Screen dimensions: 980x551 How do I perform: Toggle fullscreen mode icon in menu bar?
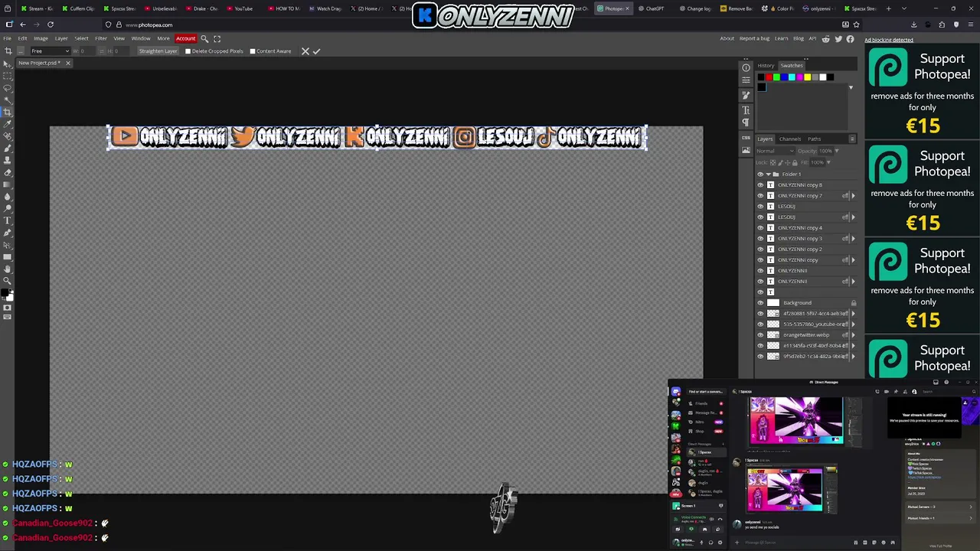(x=217, y=38)
